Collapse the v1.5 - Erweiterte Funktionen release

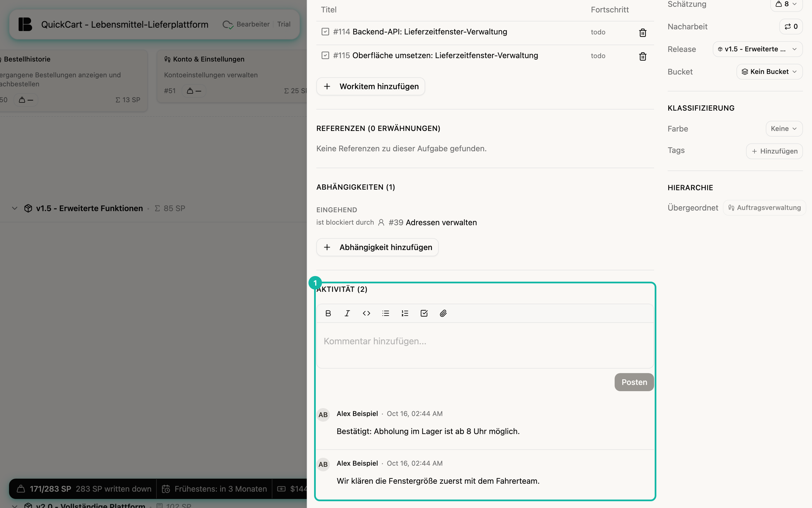click(x=14, y=208)
